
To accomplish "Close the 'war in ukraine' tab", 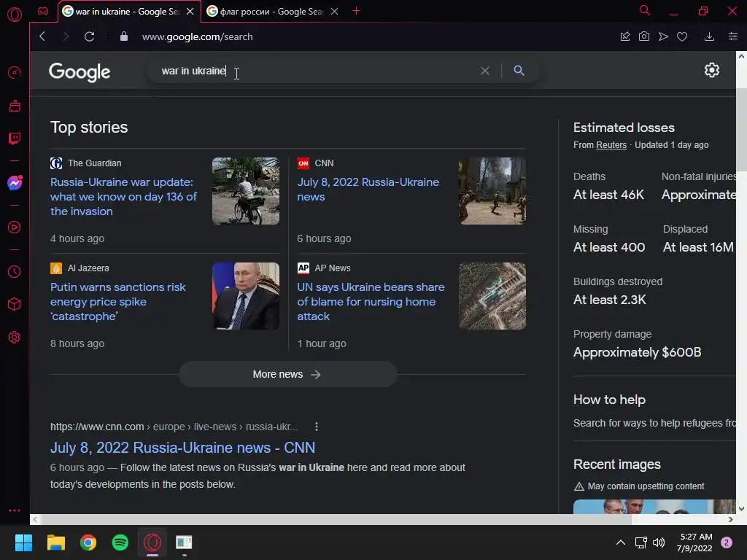I will [190, 12].
